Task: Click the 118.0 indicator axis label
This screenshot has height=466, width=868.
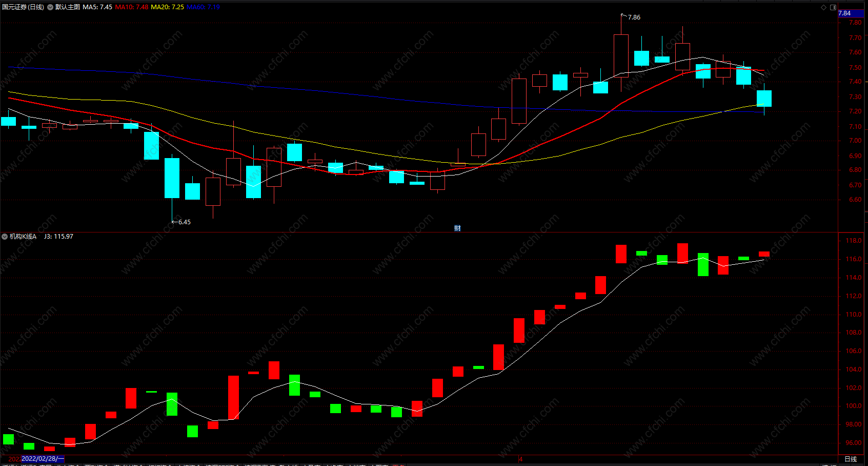Action: tap(854, 241)
